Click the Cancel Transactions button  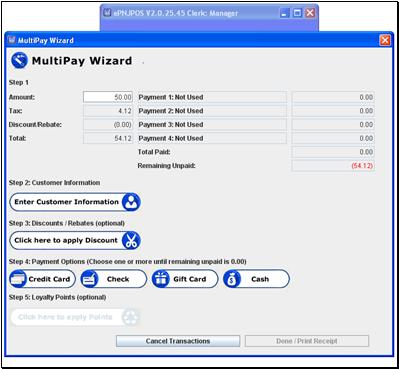coord(178,341)
